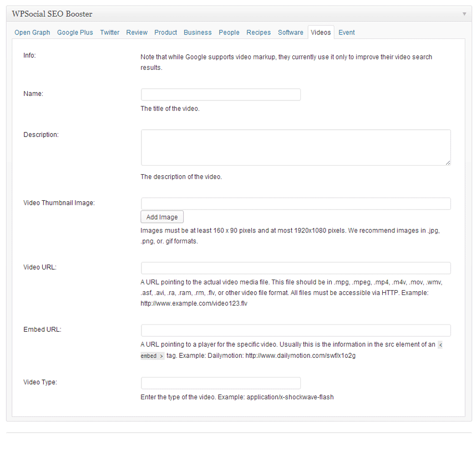Open the Google Plus tab
Screen dimensions: 476x452
pyautogui.click(x=75, y=33)
